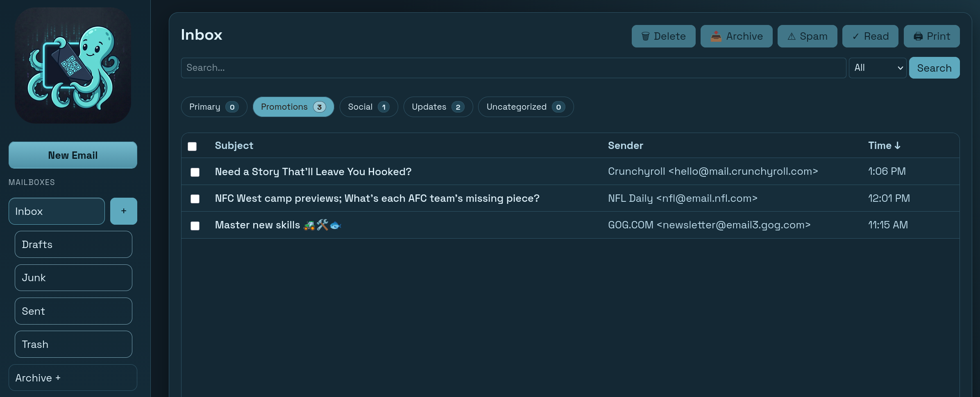Image resolution: width=980 pixels, height=397 pixels.
Task: Check the NFL Daily email checkbox
Action: (x=195, y=198)
